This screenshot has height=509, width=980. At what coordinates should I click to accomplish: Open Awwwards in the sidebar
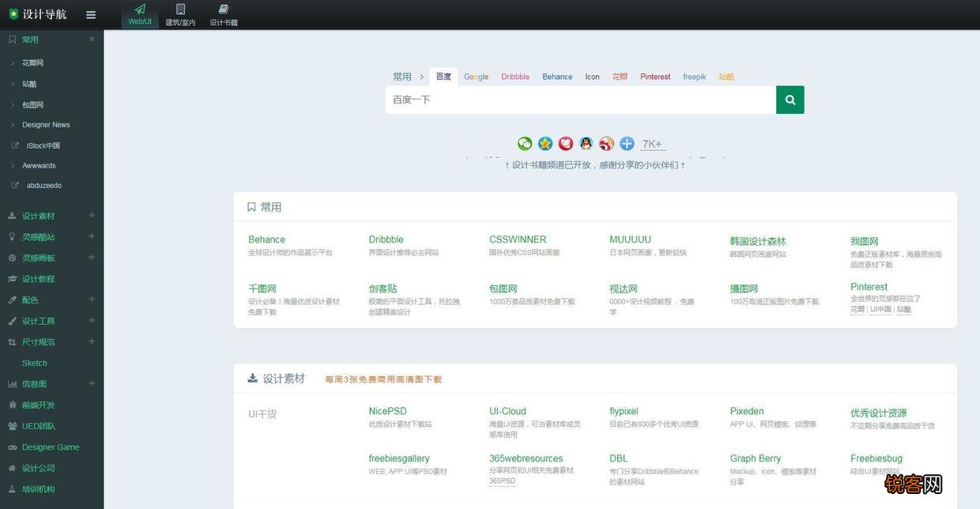tap(39, 166)
